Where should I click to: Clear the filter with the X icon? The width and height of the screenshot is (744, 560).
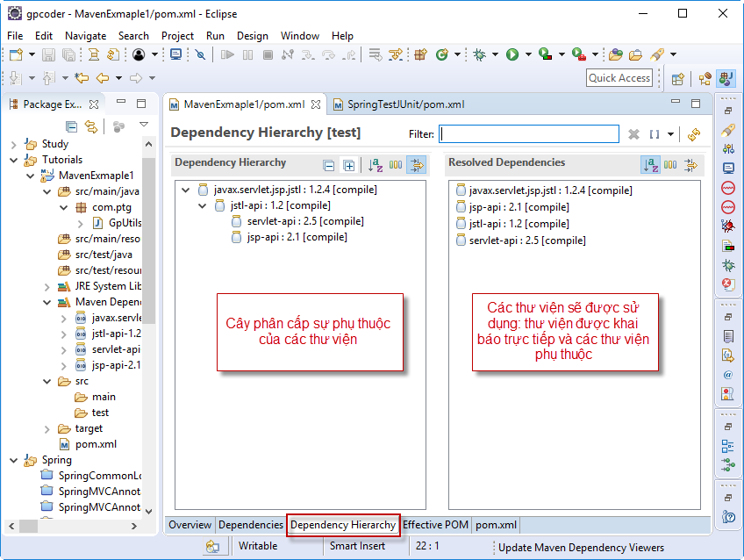pyautogui.click(x=633, y=134)
